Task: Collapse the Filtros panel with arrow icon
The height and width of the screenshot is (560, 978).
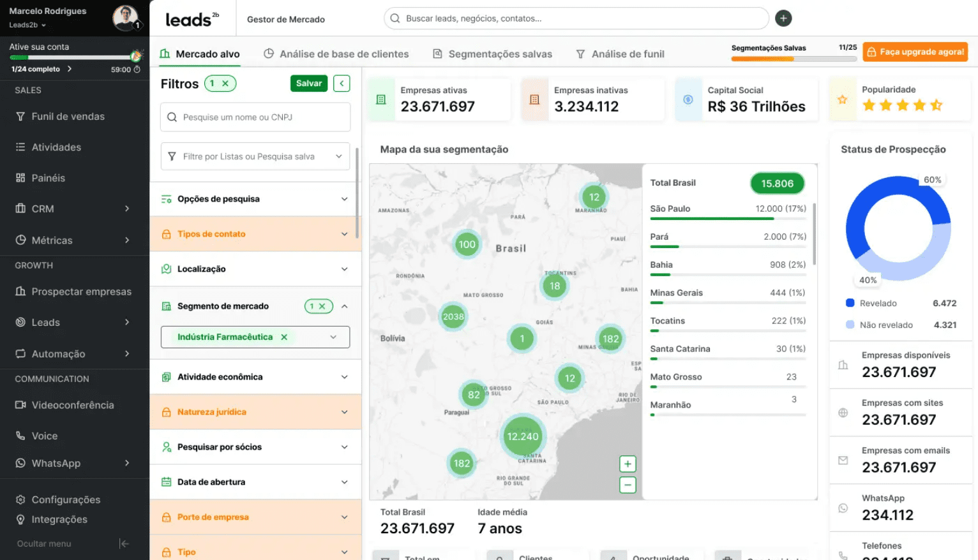Action: tap(342, 84)
